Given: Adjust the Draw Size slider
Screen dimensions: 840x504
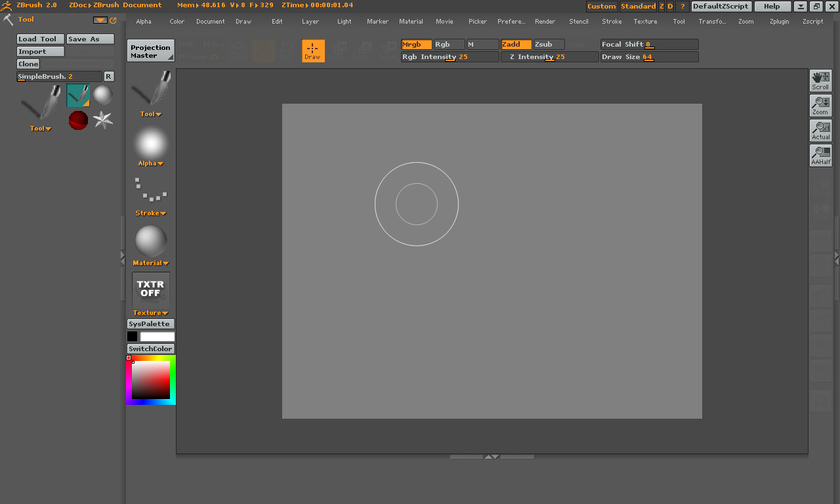Looking at the screenshot, I should 649,57.
